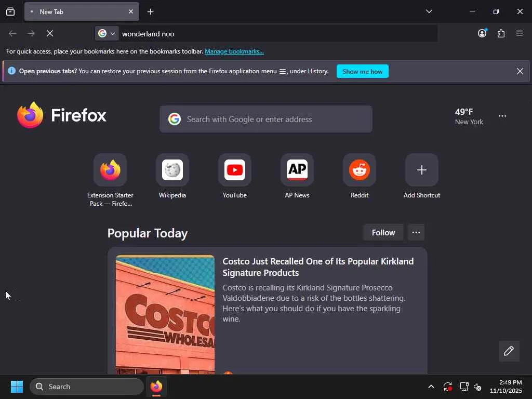Show hidden system tray icons chevron
532x399 pixels.
coord(431,387)
